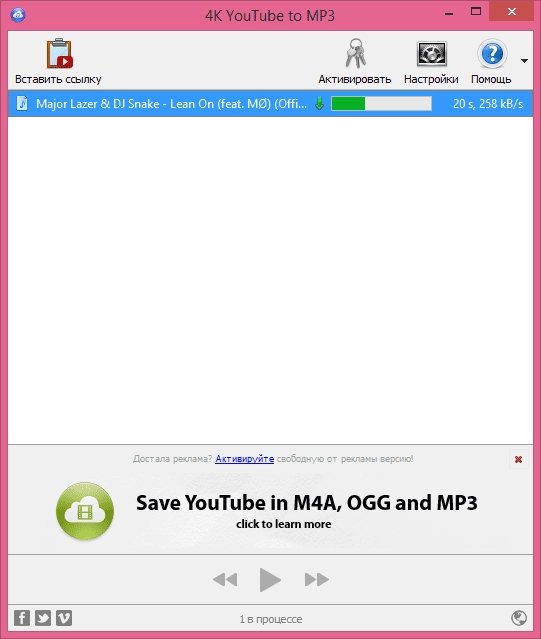Click the 4K YouTube to MP3 app icon in title bar

pos(18,15)
